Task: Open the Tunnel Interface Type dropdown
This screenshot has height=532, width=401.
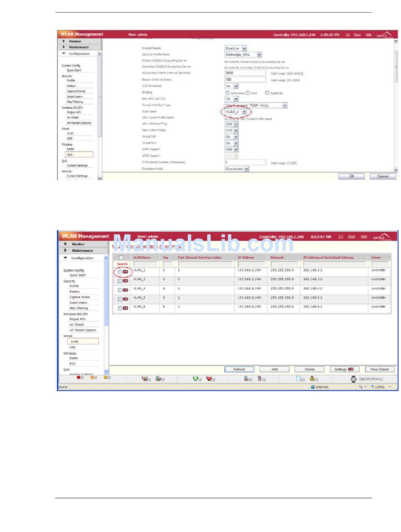Action: 256,105
